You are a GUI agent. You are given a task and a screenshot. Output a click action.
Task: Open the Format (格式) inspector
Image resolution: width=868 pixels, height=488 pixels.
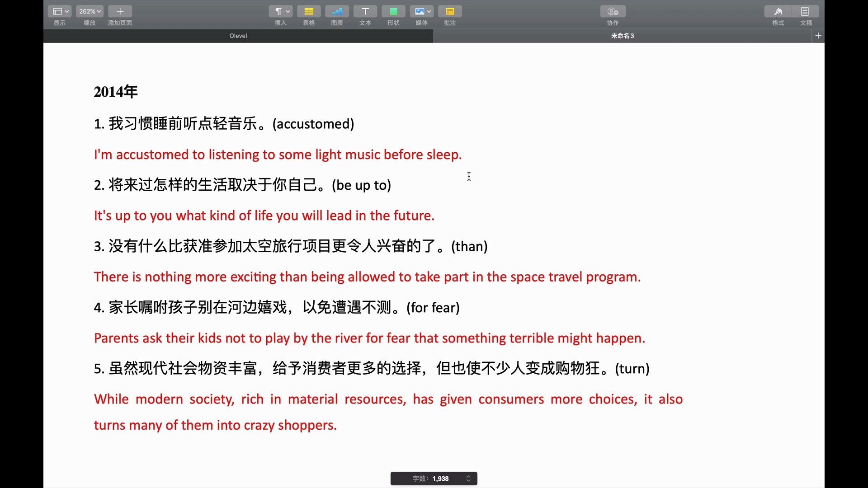[x=778, y=11]
